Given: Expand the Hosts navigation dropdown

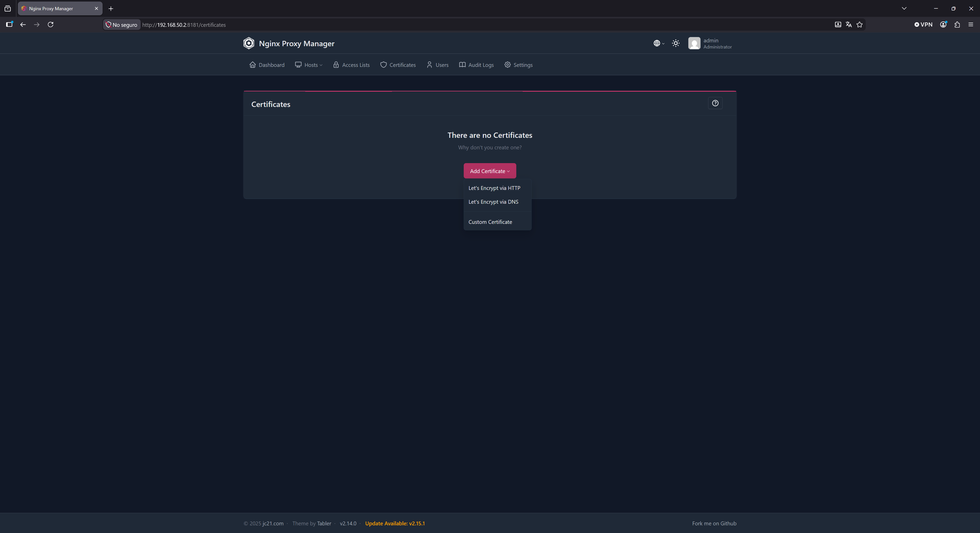Looking at the screenshot, I should click(x=309, y=65).
